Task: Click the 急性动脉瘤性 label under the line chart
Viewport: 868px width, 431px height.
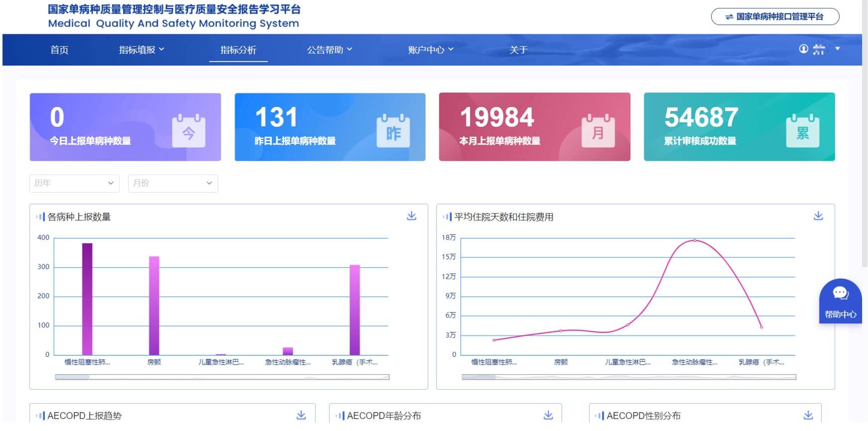Action: pos(695,362)
